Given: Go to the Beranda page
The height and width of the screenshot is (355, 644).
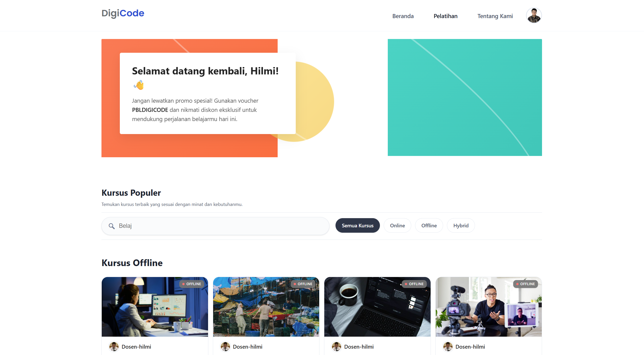Looking at the screenshot, I should [403, 16].
